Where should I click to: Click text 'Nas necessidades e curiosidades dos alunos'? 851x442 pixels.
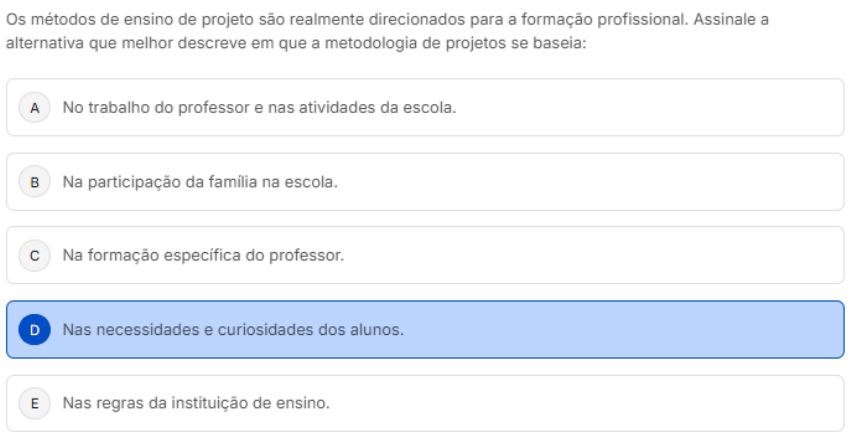point(233,329)
